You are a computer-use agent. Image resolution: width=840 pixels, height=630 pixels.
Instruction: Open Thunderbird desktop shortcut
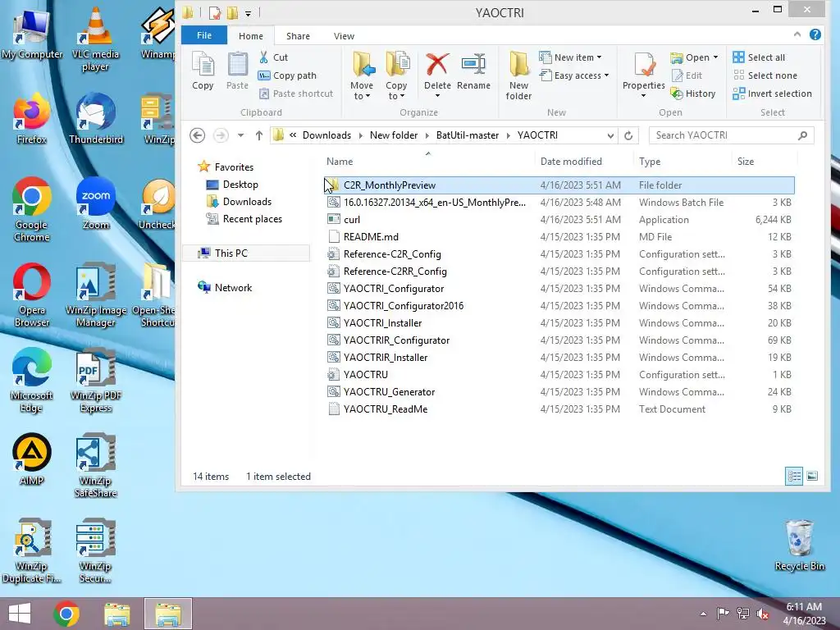pyautogui.click(x=96, y=118)
